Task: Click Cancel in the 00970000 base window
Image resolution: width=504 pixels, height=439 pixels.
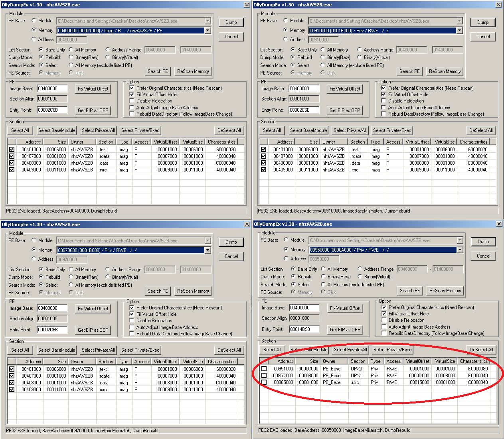Action: click(231, 256)
